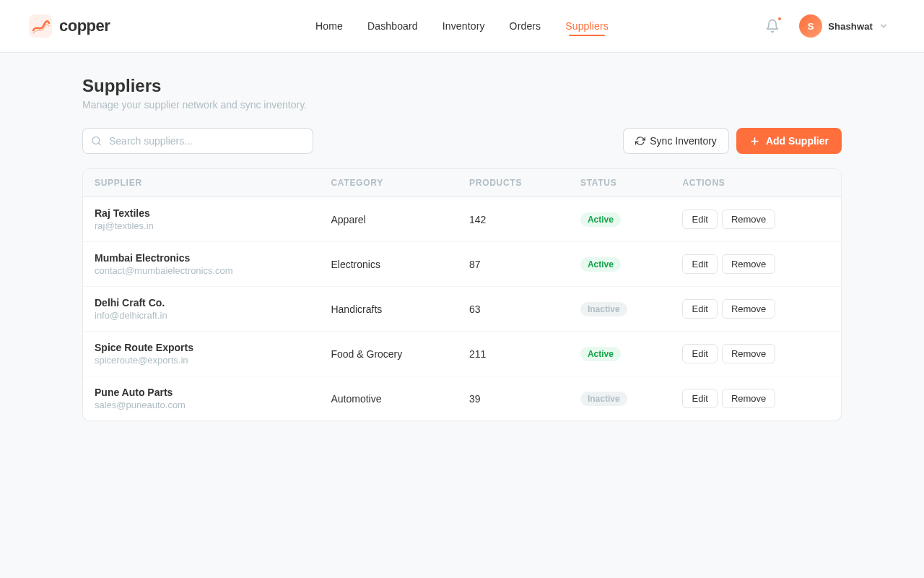Click the Inactive badge for Delhi Craft Co.
The width and height of the screenshot is (924, 578).
(603, 309)
